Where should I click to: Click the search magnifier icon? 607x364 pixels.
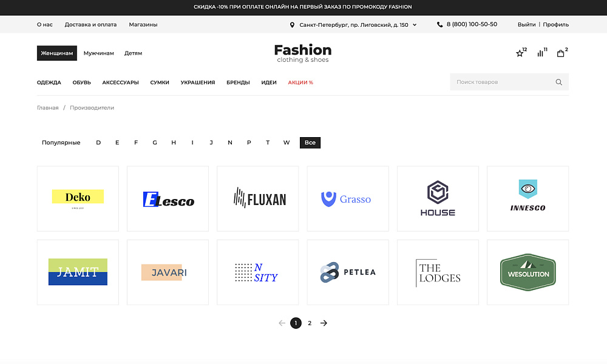pyautogui.click(x=558, y=81)
